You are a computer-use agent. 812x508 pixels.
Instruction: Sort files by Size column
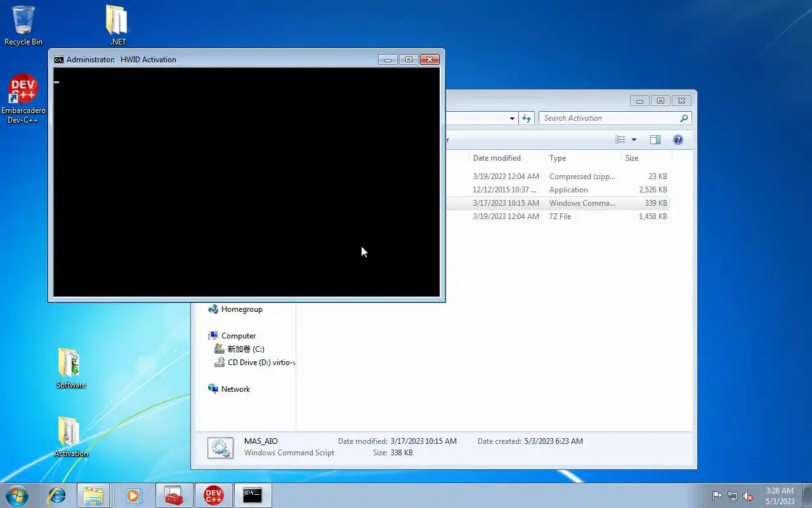646,158
